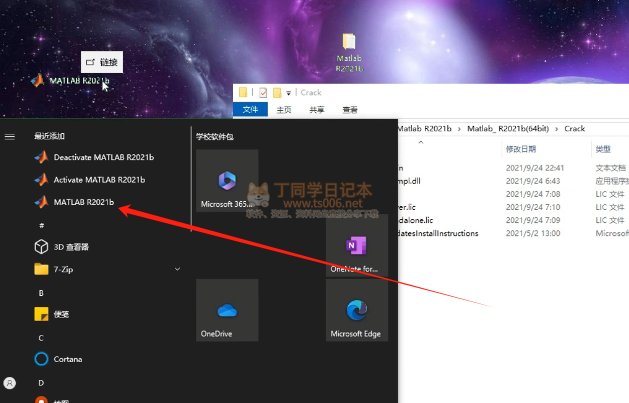Open the quick access toolbar dropdown arrow

pyautogui.click(x=289, y=92)
